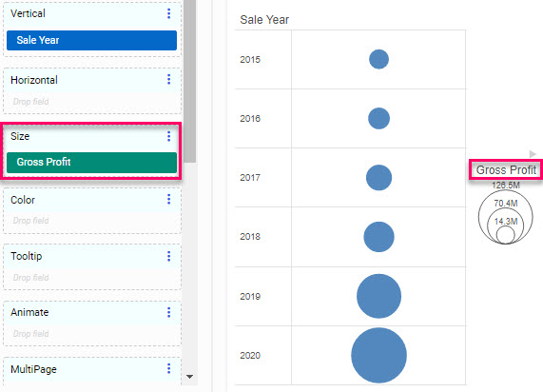
Task: Select the 2016 bubble in the chart
Action: pyautogui.click(x=378, y=119)
